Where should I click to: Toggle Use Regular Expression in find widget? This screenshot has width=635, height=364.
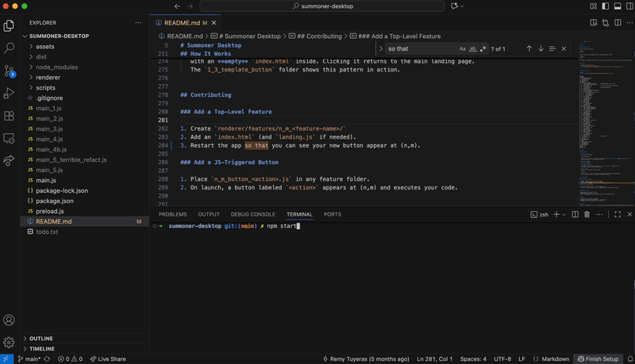pyautogui.click(x=483, y=48)
